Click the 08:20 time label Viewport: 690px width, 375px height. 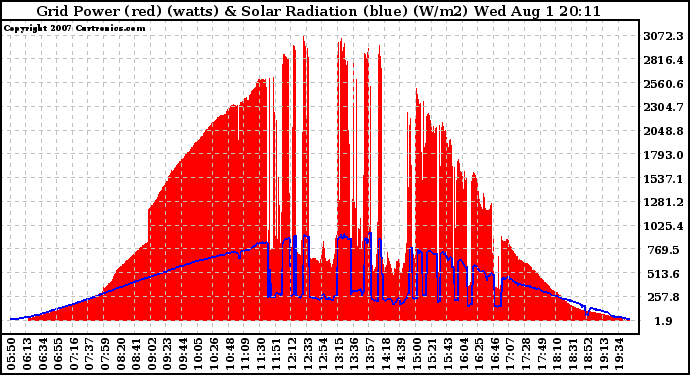[x=121, y=354]
